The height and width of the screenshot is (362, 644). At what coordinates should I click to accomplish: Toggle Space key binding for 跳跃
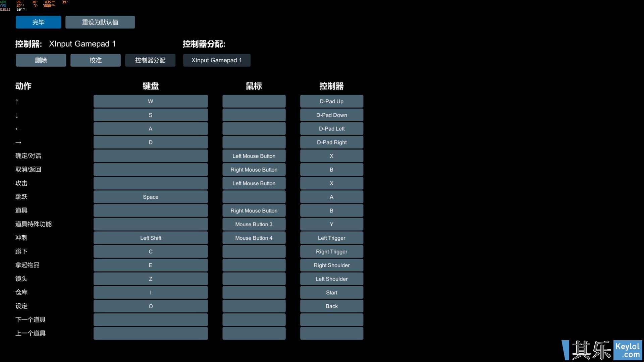150,197
